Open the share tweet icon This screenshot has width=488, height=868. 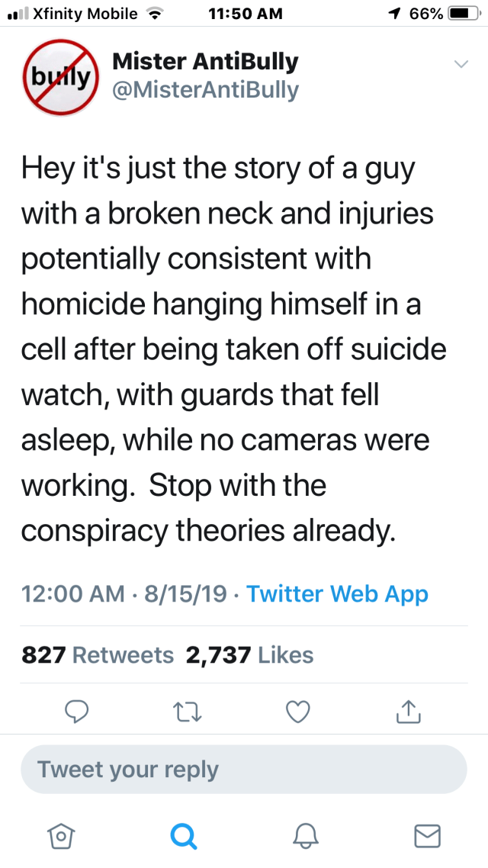click(408, 712)
